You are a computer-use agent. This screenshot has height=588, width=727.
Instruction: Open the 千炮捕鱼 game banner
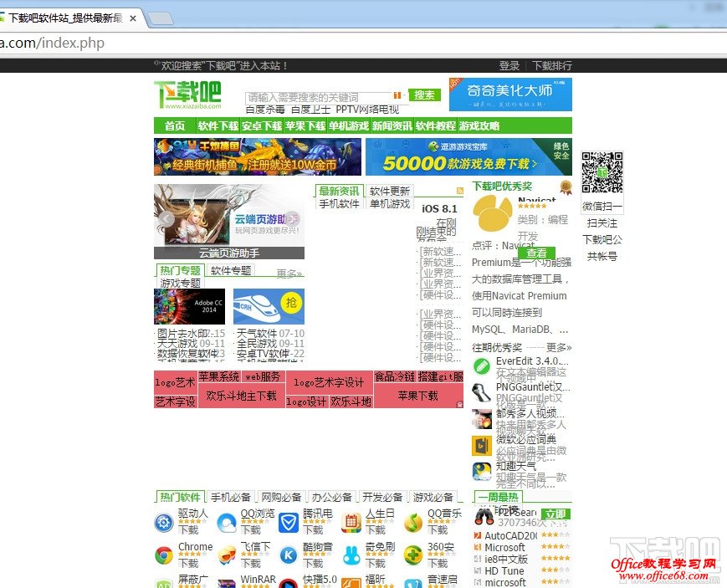click(x=258, y=156)
